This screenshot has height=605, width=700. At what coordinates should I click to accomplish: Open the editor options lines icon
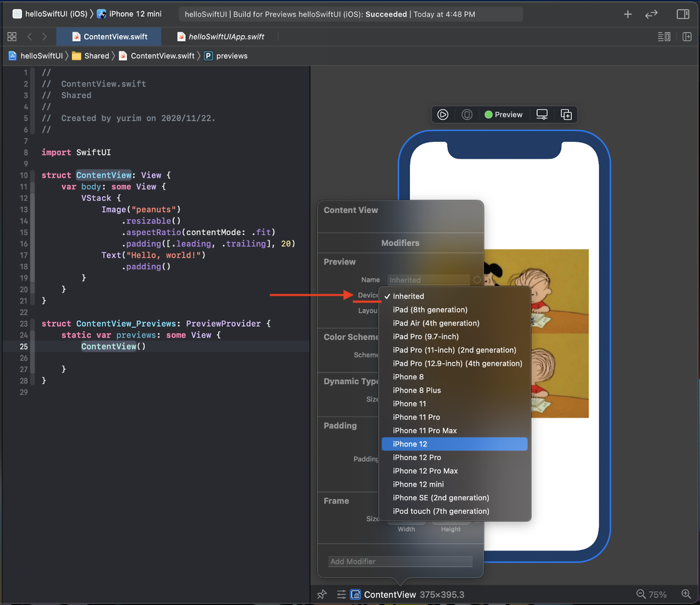click(664, 37)
